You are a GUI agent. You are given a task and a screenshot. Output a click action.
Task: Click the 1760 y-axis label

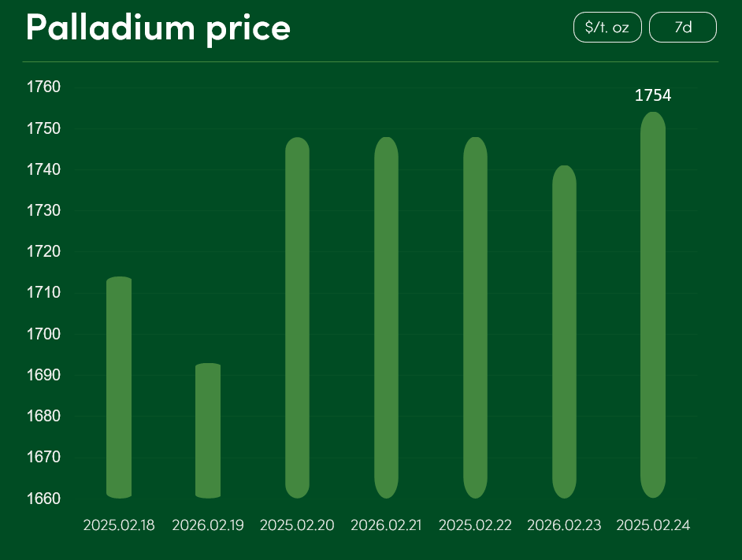43,87
